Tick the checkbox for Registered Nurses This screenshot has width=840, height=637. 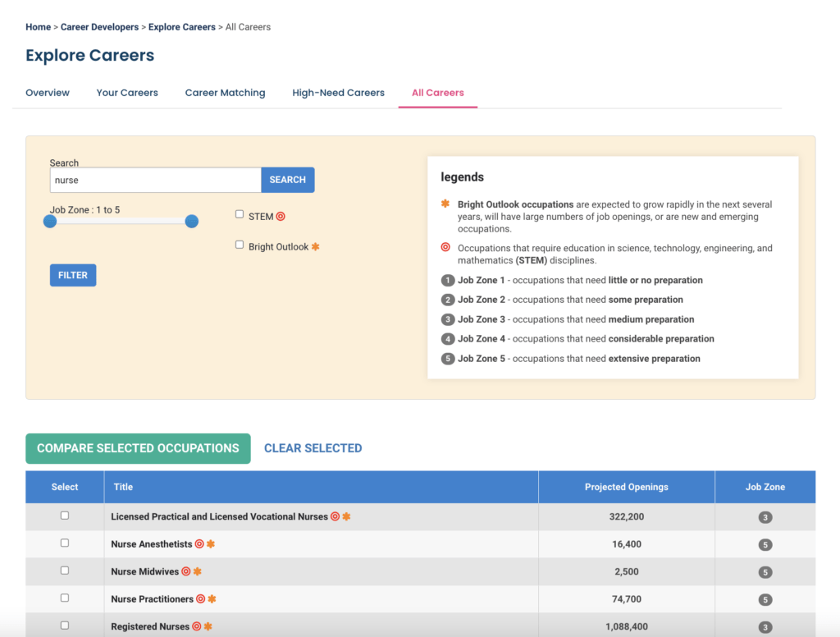point(65,626)
